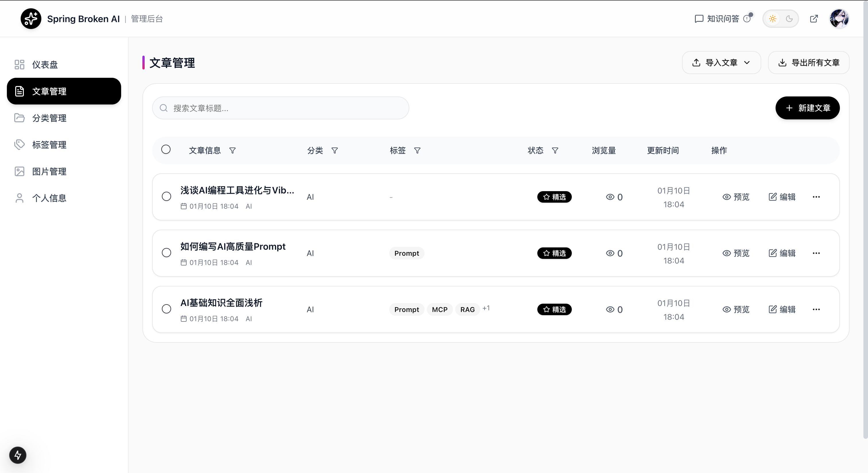Expand the 导入文章 dropdown arrow

point(748,63)
